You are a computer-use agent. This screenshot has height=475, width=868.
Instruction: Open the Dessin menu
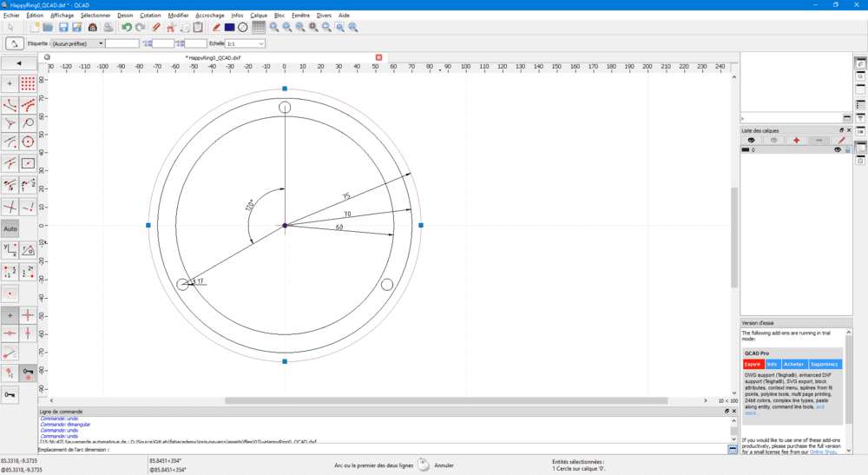pos(125,16)
